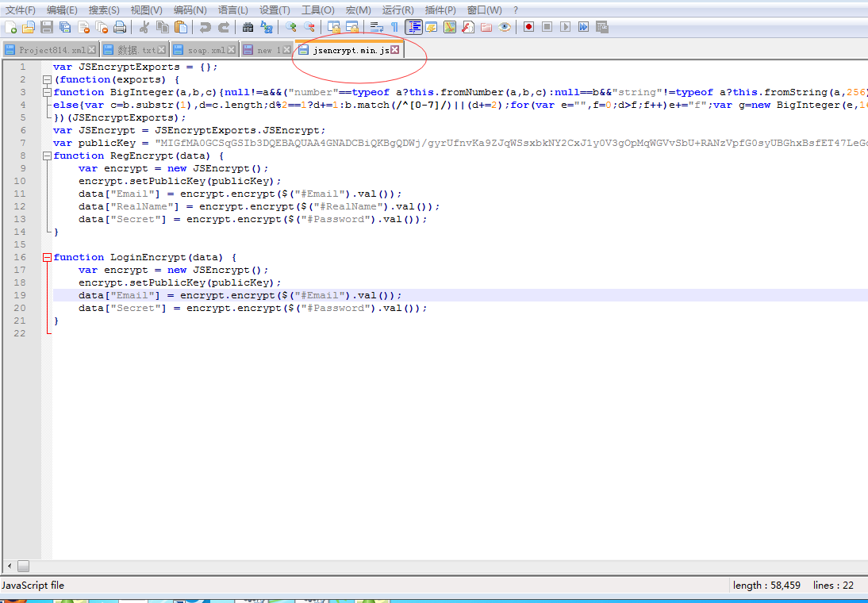Open the 语言(L) menu
The image size is (868, 603).
233,10
